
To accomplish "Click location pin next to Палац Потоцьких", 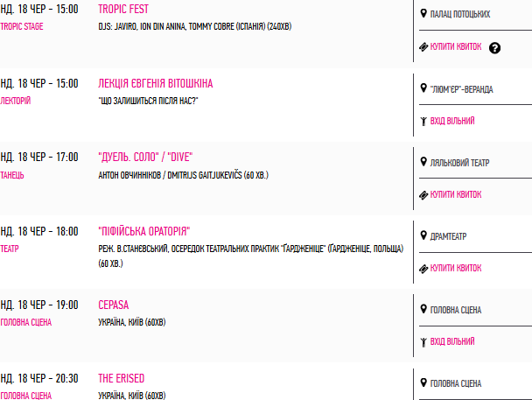I will pos(423,13).
